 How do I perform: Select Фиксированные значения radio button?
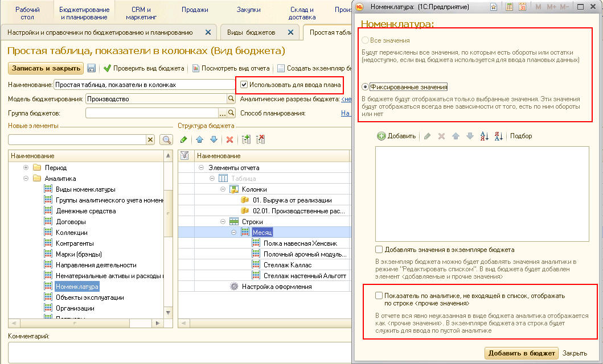(x=365, y=87)
